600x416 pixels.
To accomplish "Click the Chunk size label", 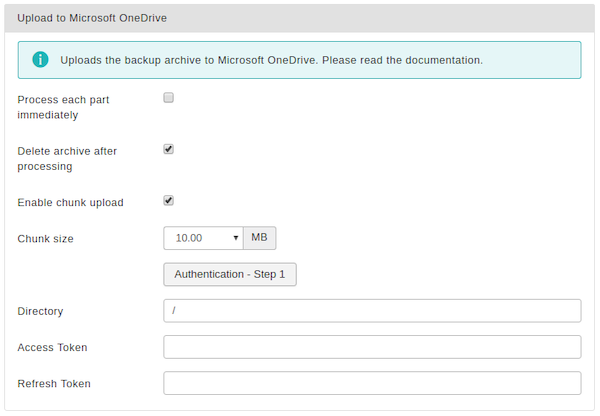I will point(45,239).
